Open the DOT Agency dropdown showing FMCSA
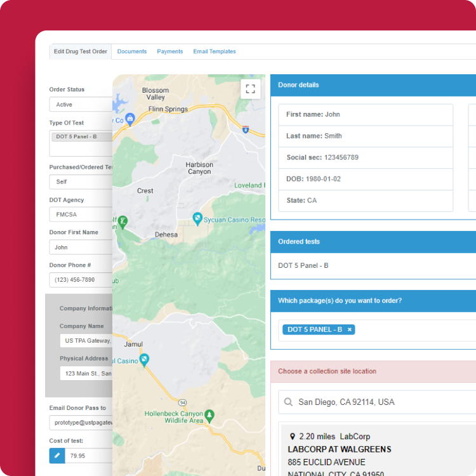 pos(81,215)
